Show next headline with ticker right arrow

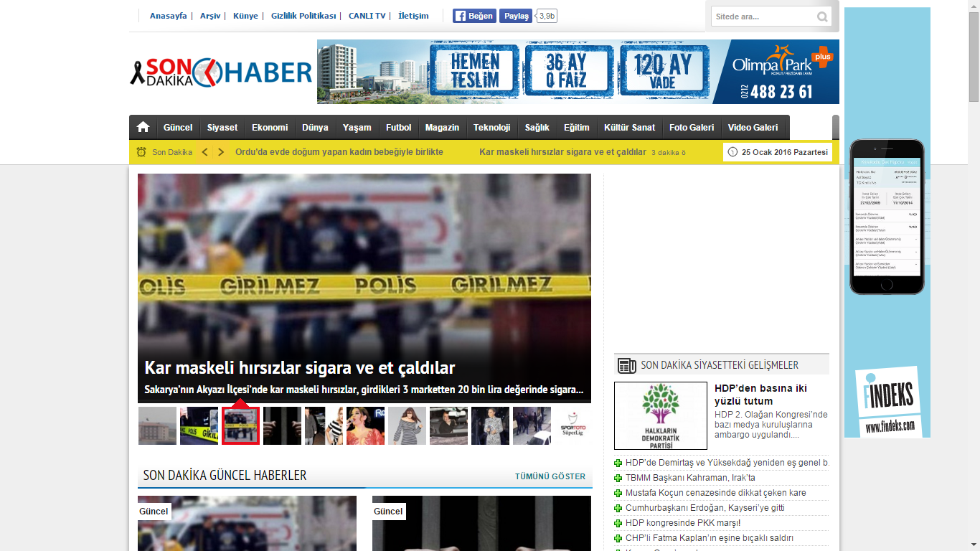221,152
